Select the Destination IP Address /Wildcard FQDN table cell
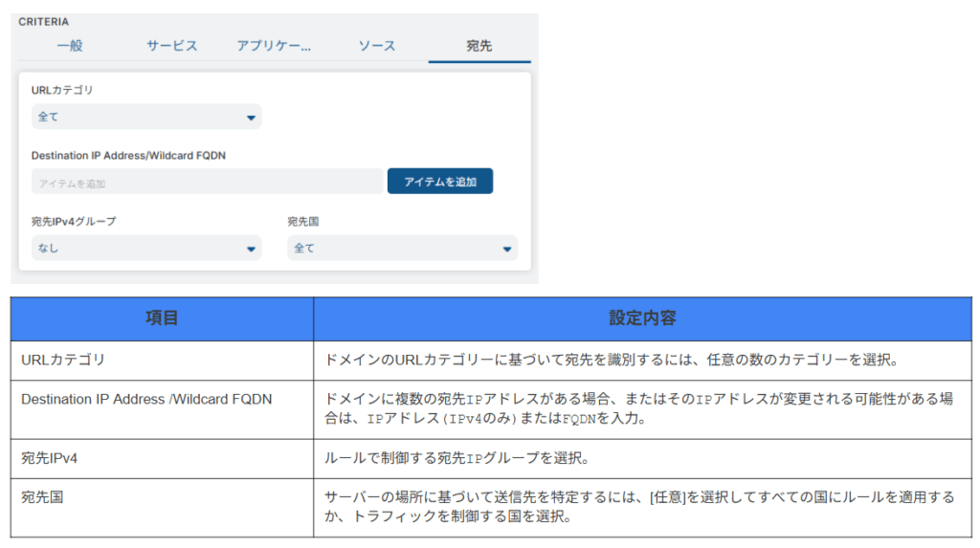980x548 pixels. tap(162, 409)
